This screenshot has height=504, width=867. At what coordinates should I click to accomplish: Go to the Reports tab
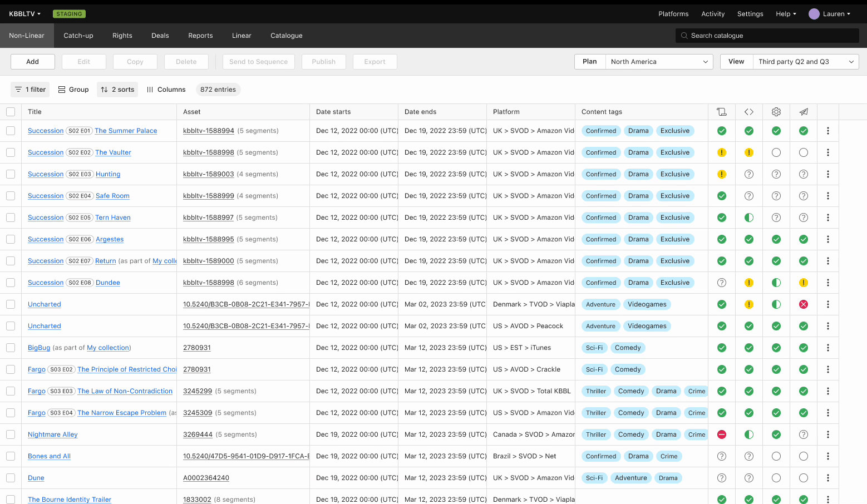click(x=200, y=36)
